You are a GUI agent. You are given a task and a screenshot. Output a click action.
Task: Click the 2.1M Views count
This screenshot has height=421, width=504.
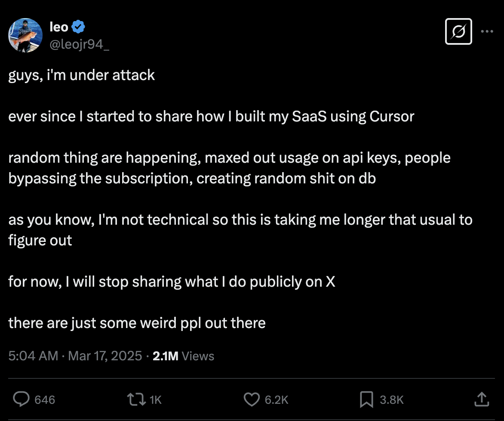[183, 356]
